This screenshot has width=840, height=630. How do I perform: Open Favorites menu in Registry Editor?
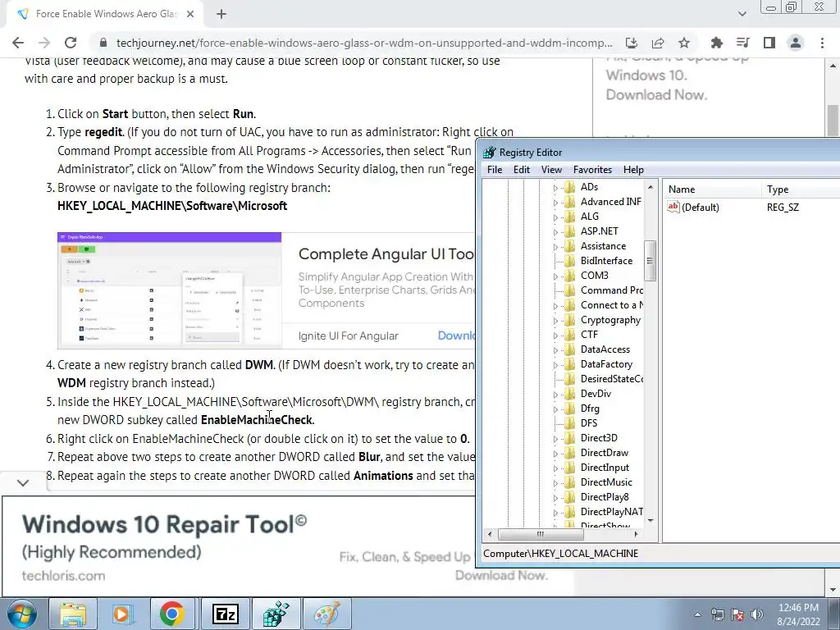pyautogui.click(x=592, y=170)
